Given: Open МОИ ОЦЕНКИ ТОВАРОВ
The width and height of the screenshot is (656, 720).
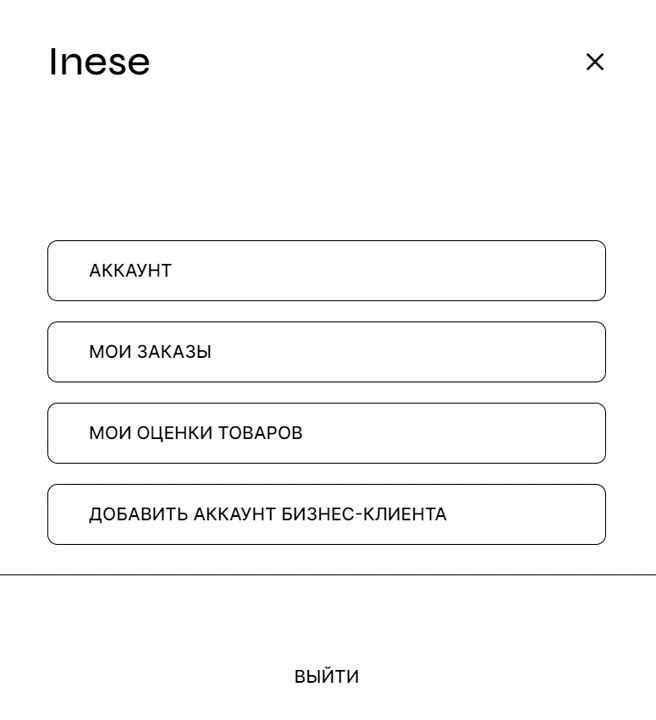Looking at the screenshot, I should click(x=326, y=433).
